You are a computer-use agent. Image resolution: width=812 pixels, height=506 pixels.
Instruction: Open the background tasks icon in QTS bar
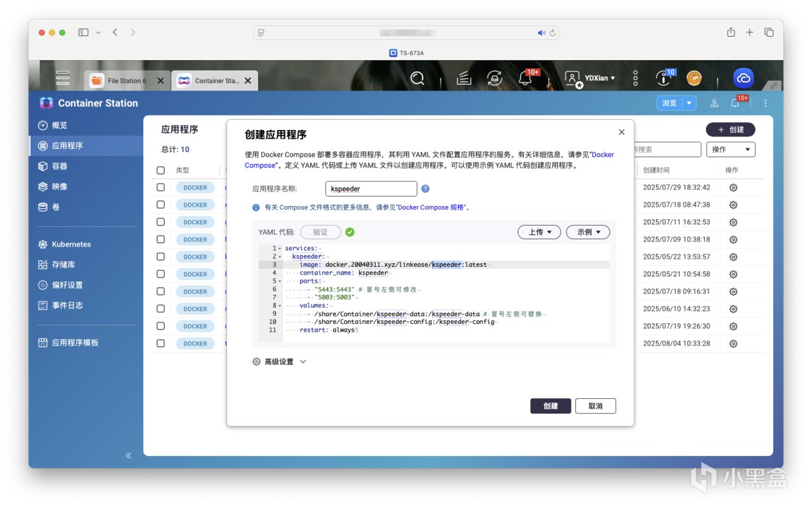click(x=464, y=78)
